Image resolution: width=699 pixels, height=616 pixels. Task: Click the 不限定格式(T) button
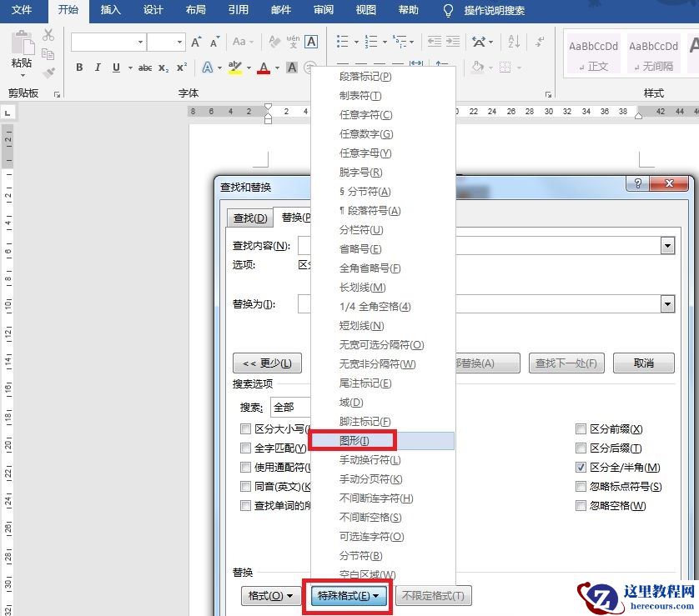pos(433,596)
